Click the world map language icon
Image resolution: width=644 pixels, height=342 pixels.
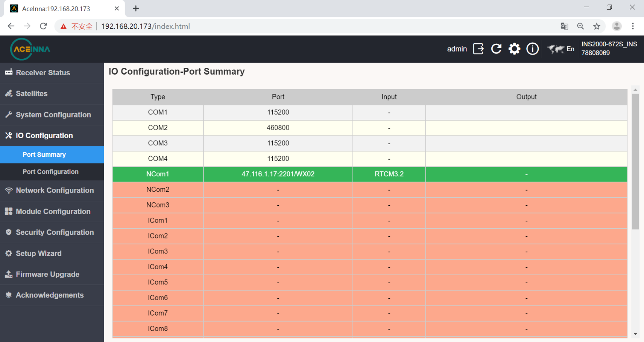[x=556, y=49]
